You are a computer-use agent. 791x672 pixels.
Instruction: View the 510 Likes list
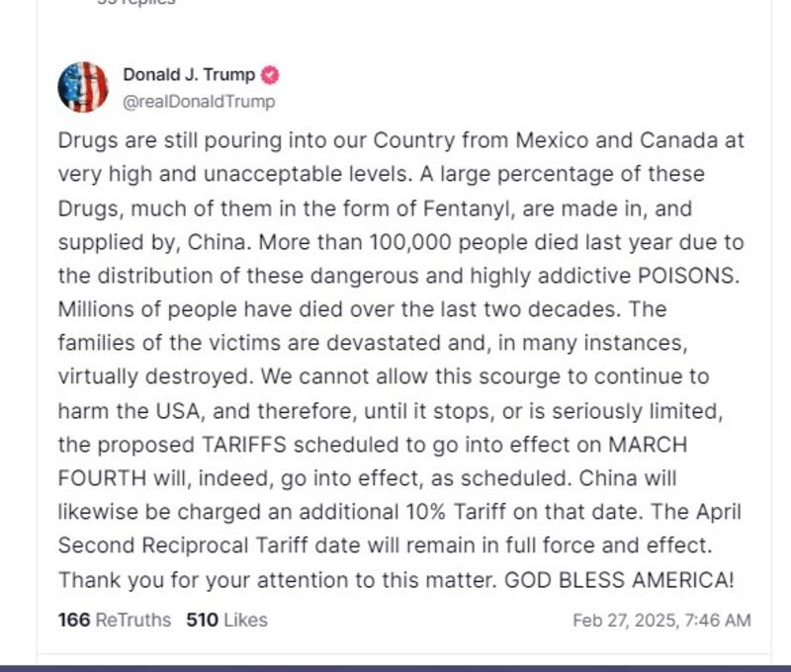(x=226, y=620)
